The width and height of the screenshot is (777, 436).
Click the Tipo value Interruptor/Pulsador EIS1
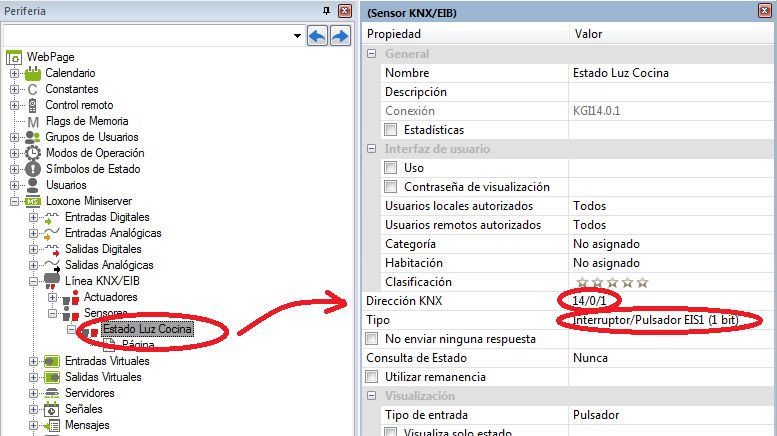658,320
